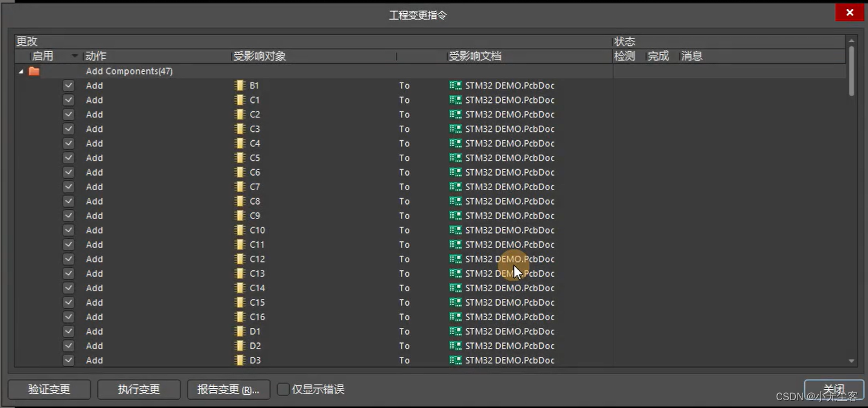Select the C16 component icon

point(240,317)
